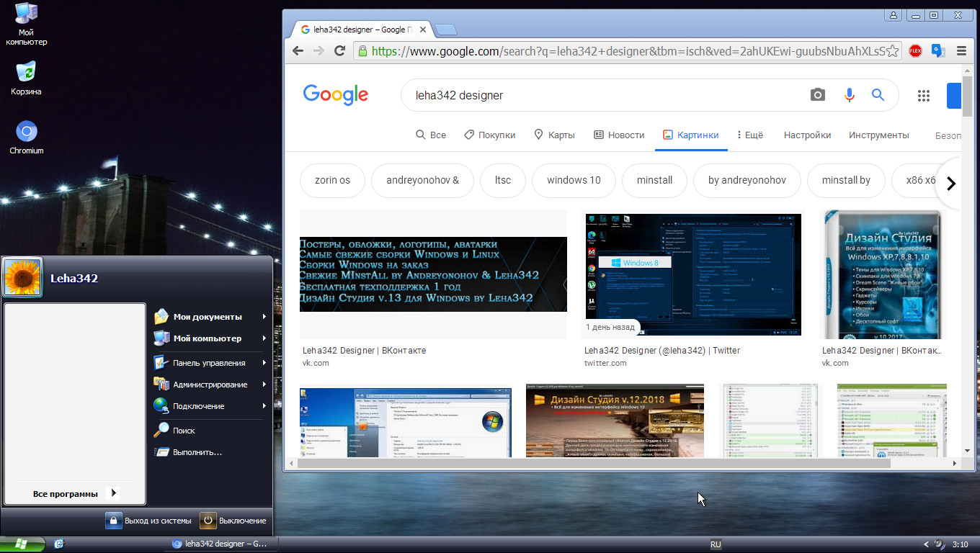The width and height of the screenshot is (980, 553).
Task: Open the My Computer desktop icon
Action: click(27, 24)
